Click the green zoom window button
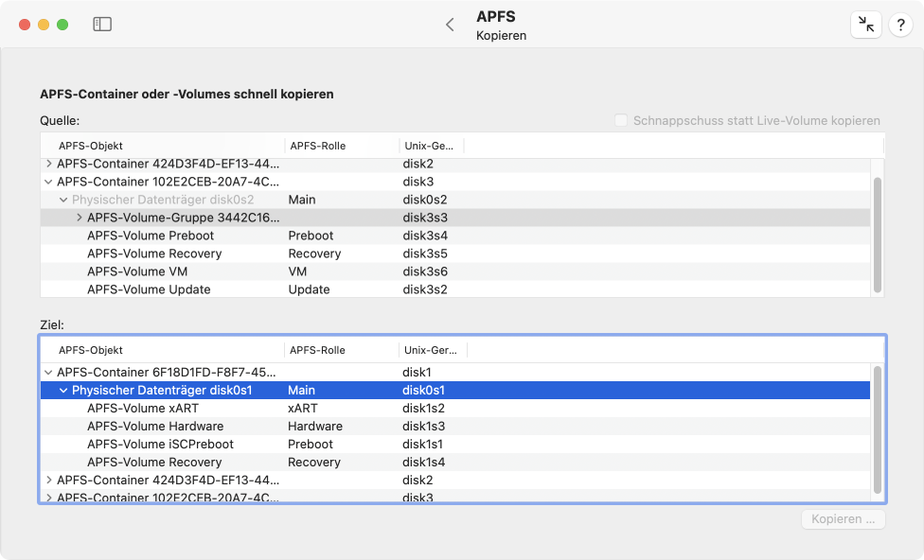Viewport: 924px width, 560px height. [x=62, y=25]
